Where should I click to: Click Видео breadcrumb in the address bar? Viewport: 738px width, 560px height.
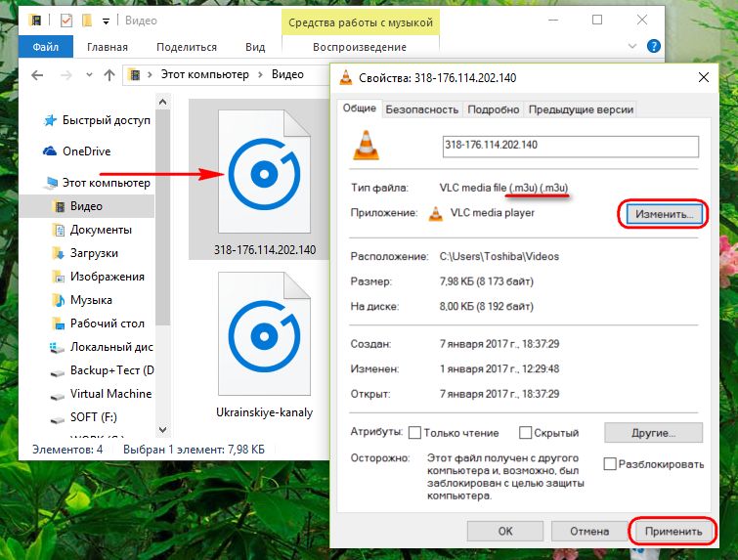(x=287, y=74)
